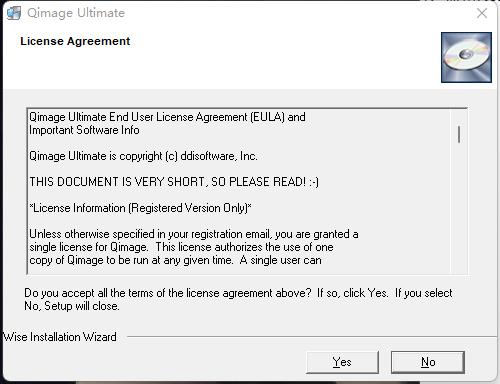
Task: Click the ddisoftware copyright line
Action: click(x=143, y=156)
